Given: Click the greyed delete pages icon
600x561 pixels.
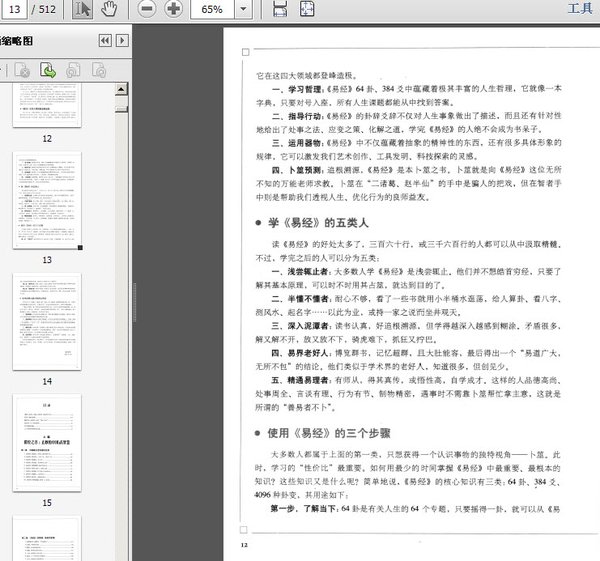Looking at the screenshot, I should pyautogui.click(x=21, y=70).
